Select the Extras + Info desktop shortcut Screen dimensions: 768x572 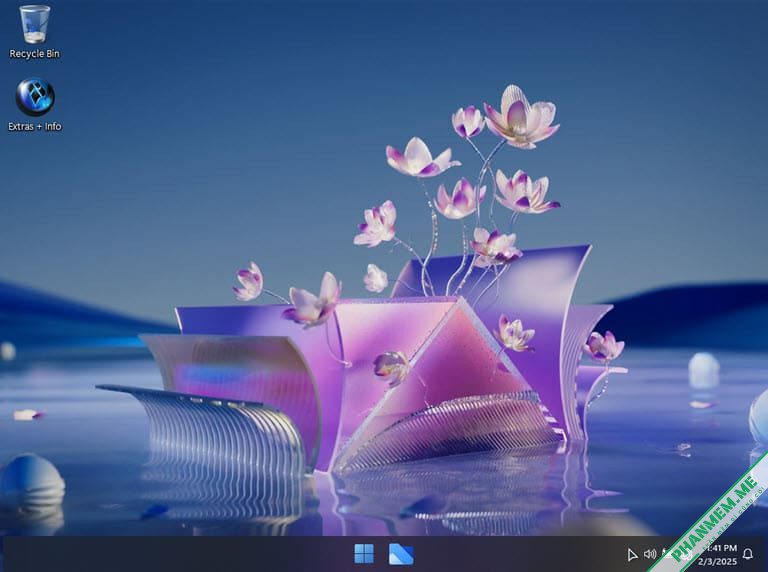(x=35, y=105)
